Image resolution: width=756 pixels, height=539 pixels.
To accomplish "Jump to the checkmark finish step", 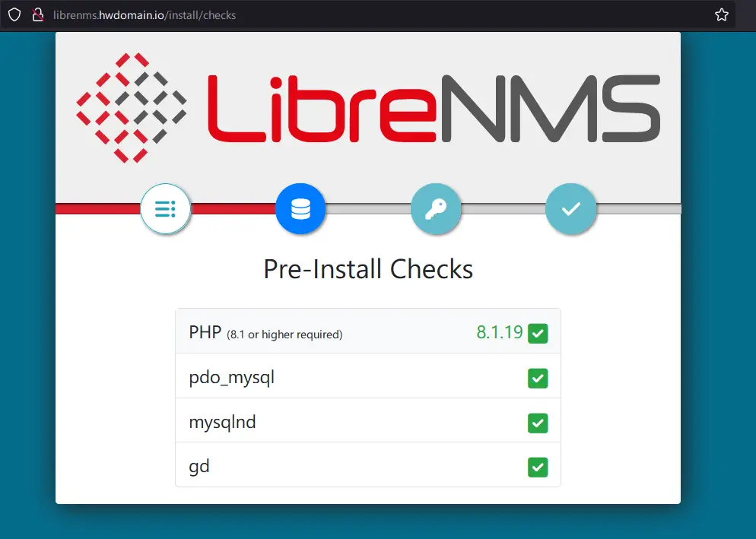I will [x=571, y=209].
